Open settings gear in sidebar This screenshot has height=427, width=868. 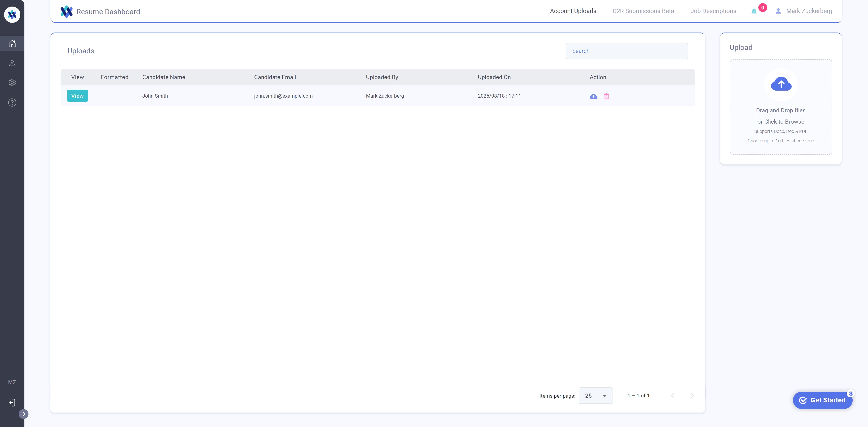click(12, 82)
